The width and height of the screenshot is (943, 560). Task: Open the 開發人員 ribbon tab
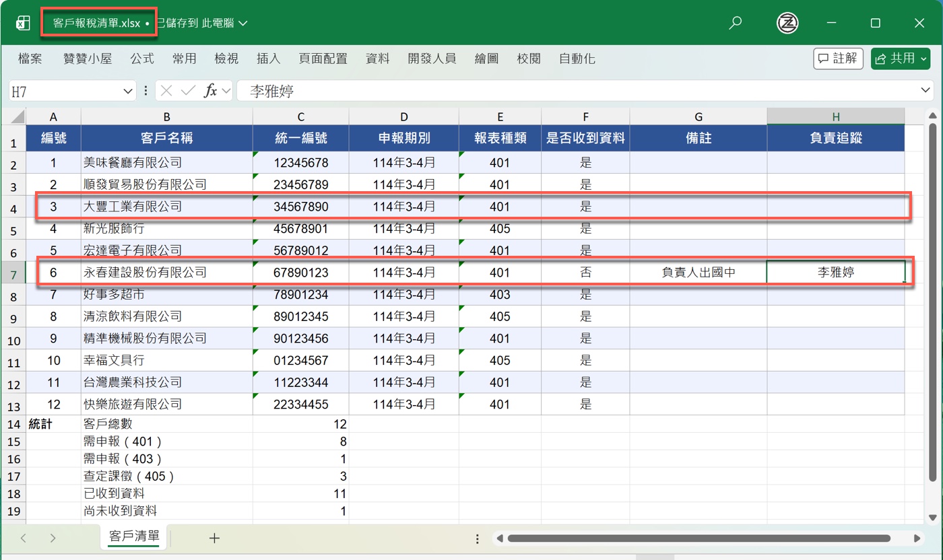coord(432,59)
